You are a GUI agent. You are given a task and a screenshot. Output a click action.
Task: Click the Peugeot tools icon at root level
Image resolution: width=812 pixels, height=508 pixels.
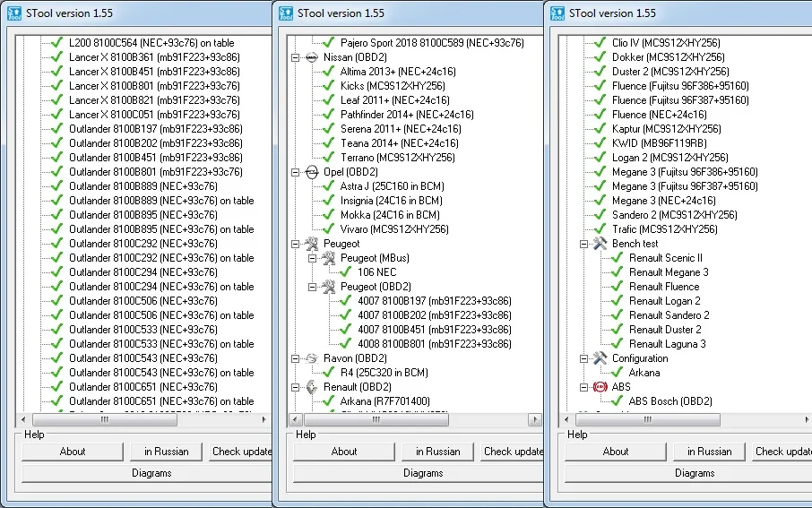(312, 244)
